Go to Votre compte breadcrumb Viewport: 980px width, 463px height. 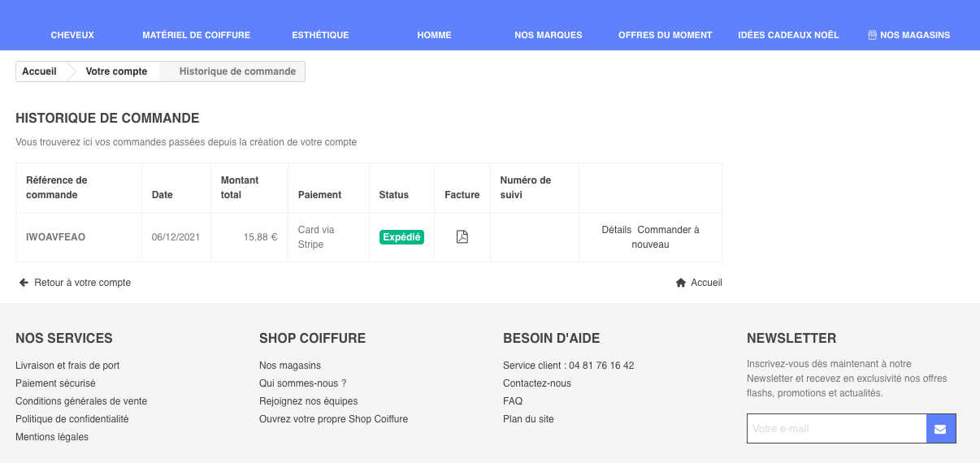(x=116, y=71)
